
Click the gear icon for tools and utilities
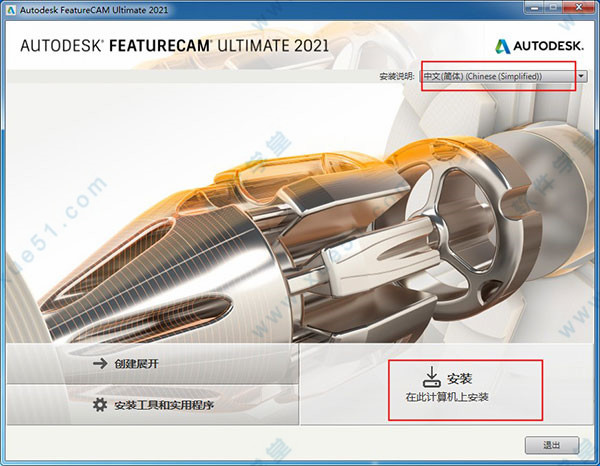(99, 405)
